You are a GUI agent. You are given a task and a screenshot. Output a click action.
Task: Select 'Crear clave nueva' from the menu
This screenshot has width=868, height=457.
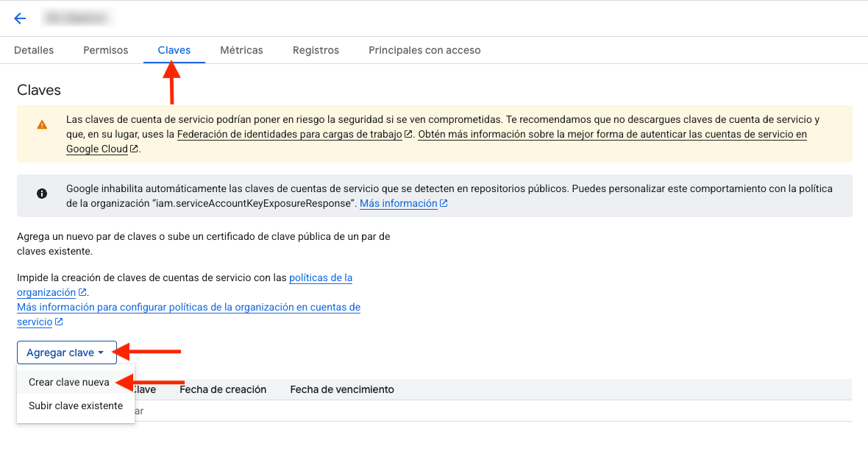pos(69,383)
